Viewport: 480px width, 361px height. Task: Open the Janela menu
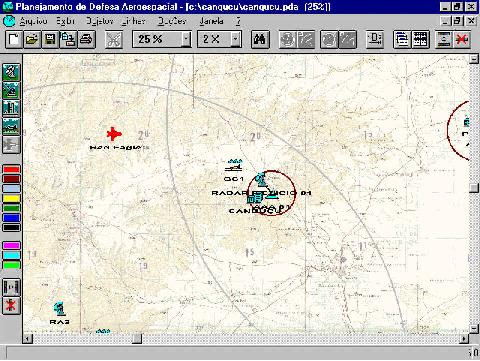(211, 21)
